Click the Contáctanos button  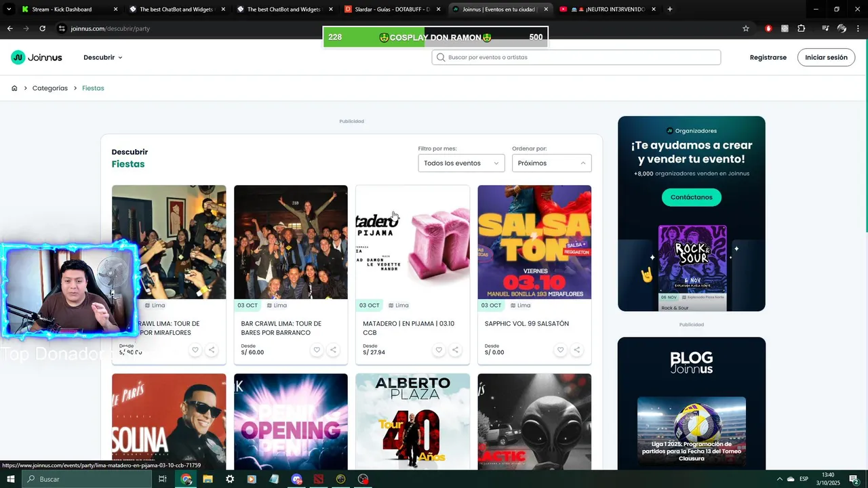[x=691, y=197]
